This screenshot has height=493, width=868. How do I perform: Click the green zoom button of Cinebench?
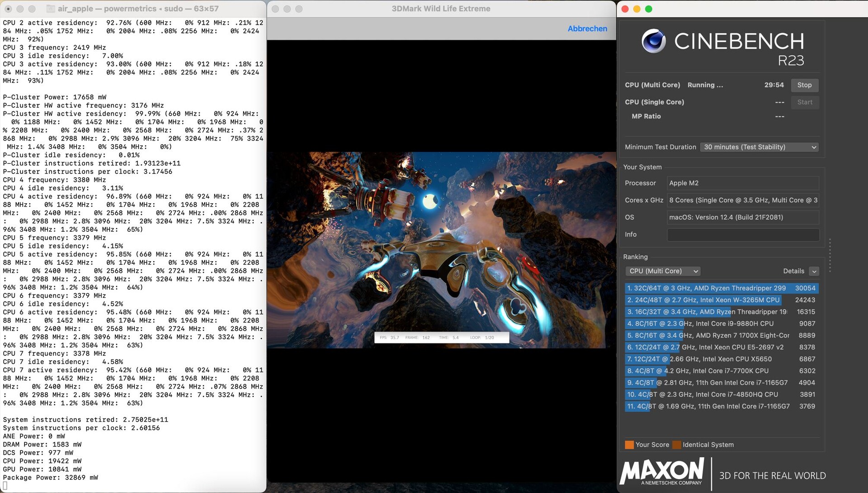[648, 9]
